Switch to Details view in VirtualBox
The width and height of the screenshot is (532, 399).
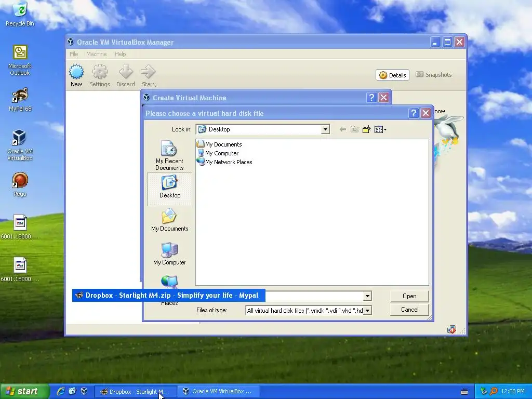pos(393,75)
